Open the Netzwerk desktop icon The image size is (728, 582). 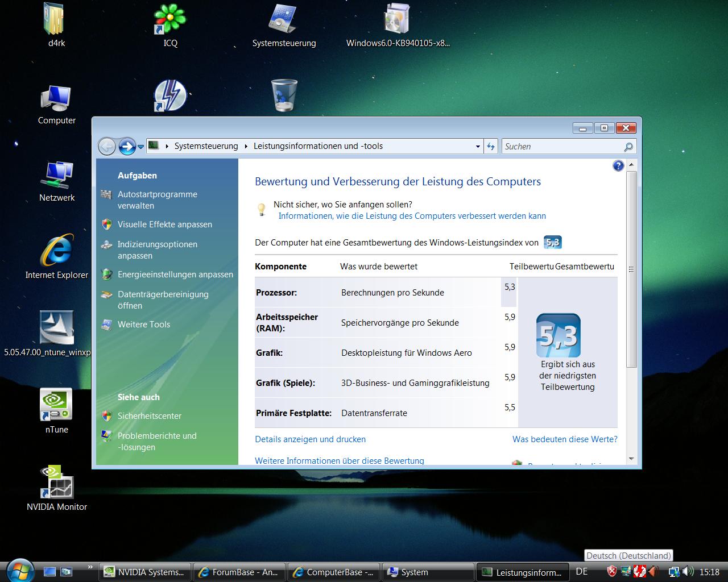tap(56, 182)
